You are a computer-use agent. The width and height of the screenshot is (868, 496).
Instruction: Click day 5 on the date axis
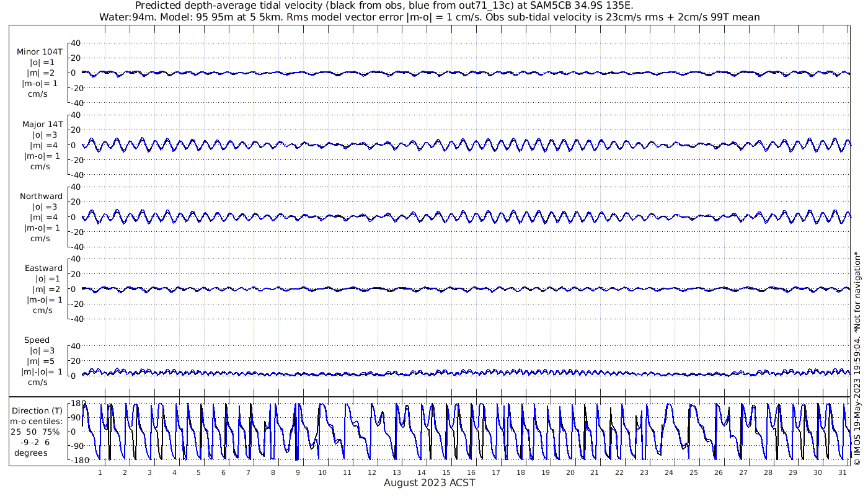(199, 472)
